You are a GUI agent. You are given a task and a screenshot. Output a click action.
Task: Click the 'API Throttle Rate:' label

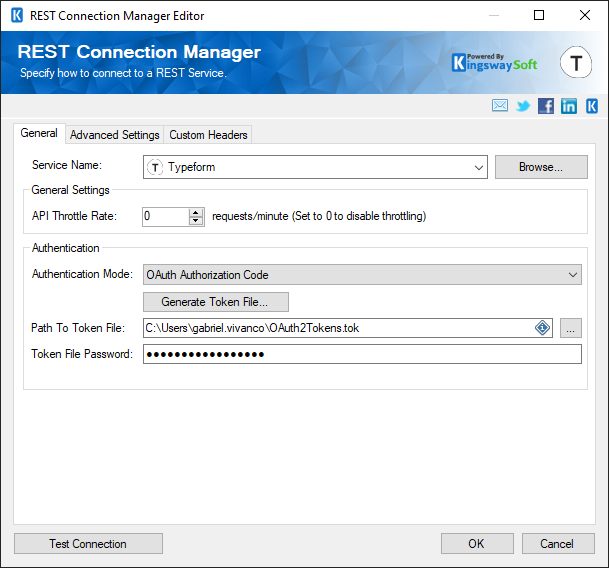(x=74, y=216)
